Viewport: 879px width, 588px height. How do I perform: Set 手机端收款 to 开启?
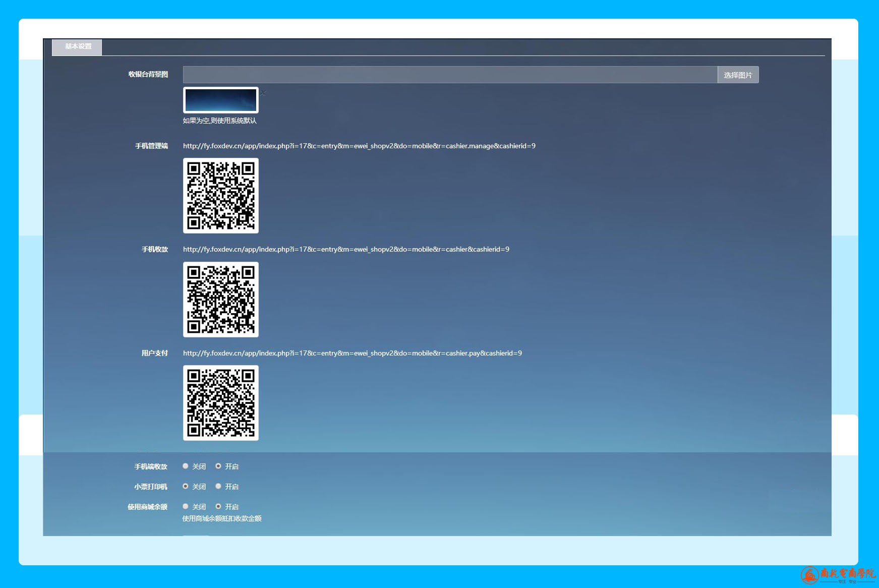click(x=218, y=466)
